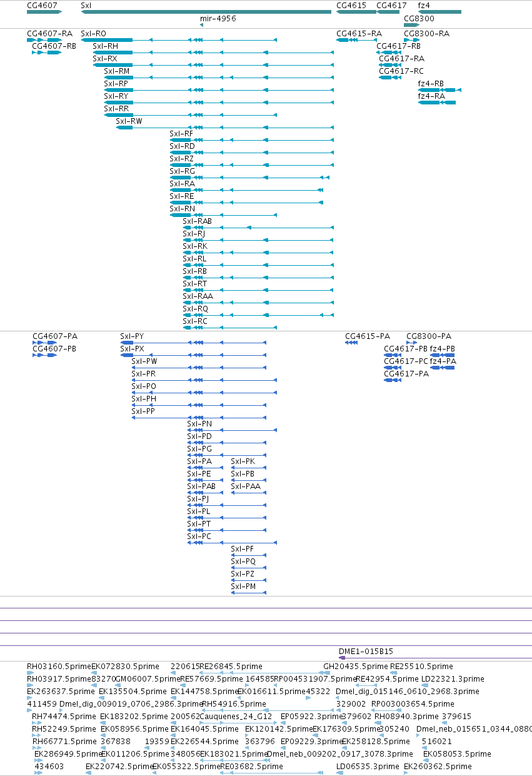Image resolution: width=532 pixels, height=776 pixels.
Task: Select the CG4615 gene glyph
Action: pyautogui.click(x=356, y=12)
